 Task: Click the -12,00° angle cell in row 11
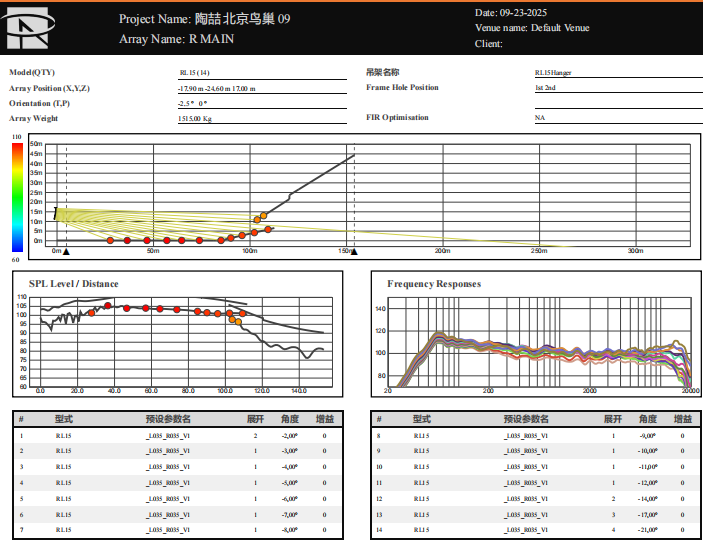[x=648, y=483]
